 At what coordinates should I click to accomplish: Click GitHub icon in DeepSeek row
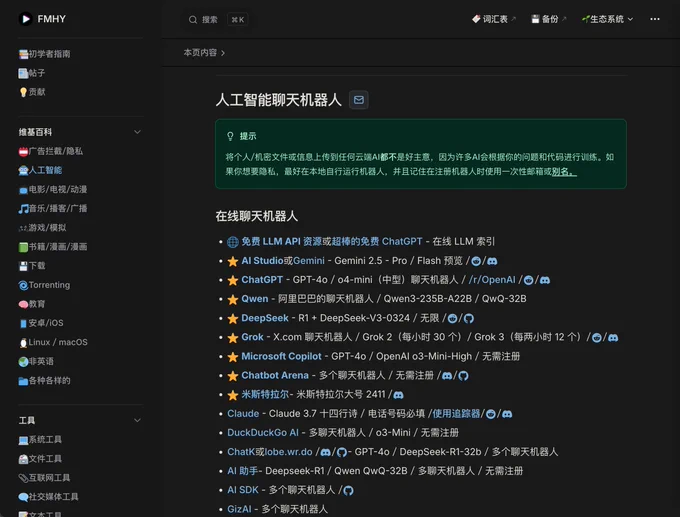pyautogui.click(x=468, y=318)
